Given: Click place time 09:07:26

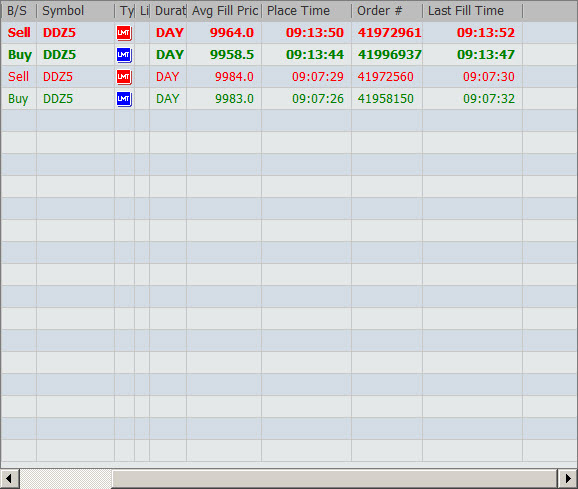Looking at the screenshot, I should click(318, 99).
